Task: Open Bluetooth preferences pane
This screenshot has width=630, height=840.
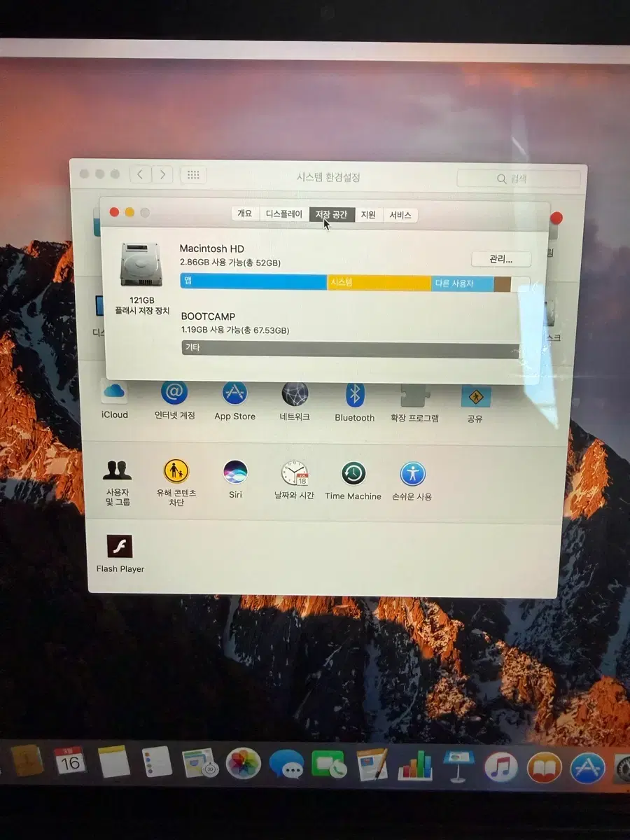Action: click(355, 403)
